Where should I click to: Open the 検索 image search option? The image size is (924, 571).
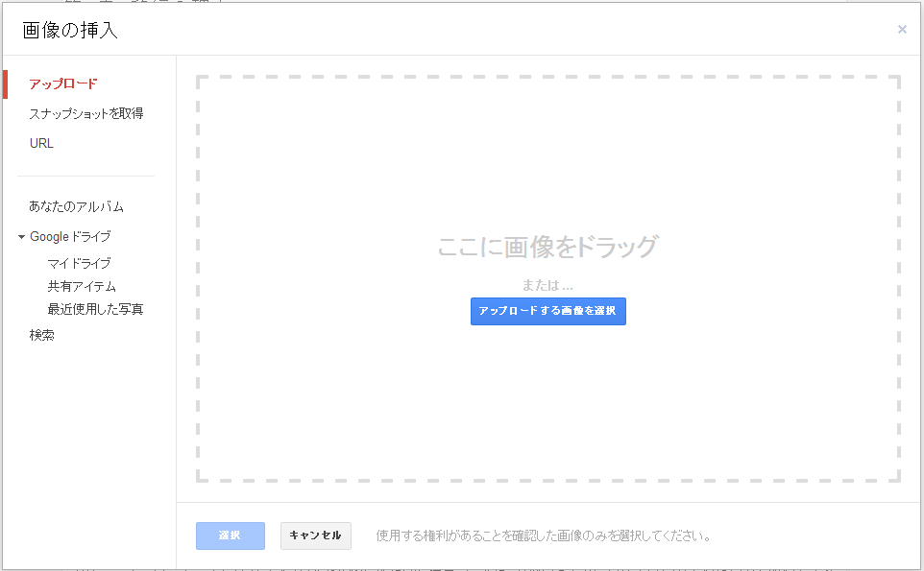[41, 335]
